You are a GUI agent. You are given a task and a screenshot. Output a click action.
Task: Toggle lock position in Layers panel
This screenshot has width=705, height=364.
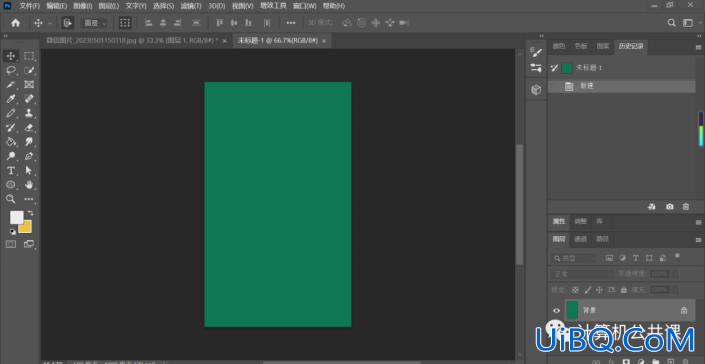click(x=599, y=290)
